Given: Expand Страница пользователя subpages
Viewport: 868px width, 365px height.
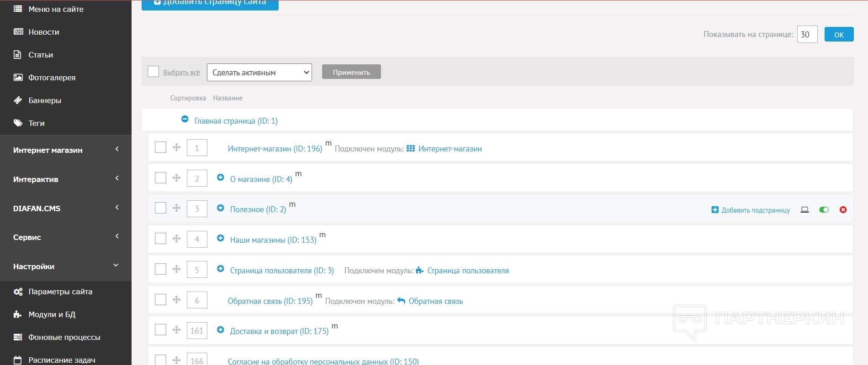Looking at the screenshot, I should click(x=221, y=269).
